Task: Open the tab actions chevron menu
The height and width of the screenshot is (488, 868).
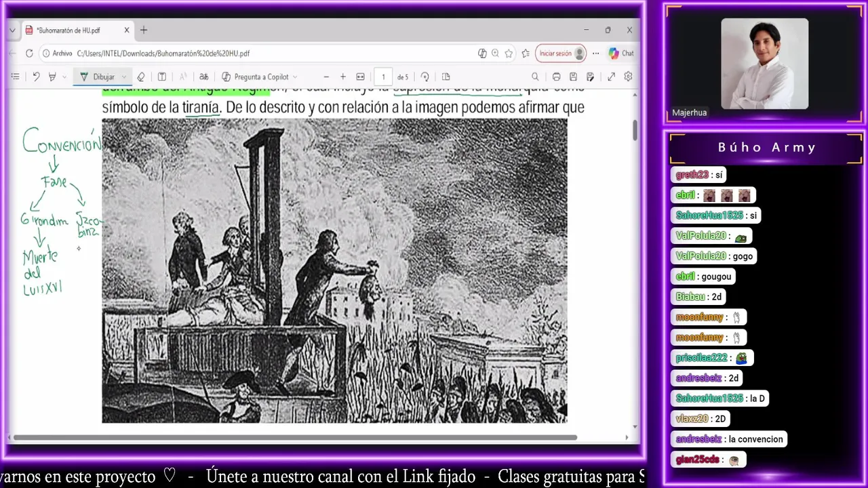Action: click(14, 30)
